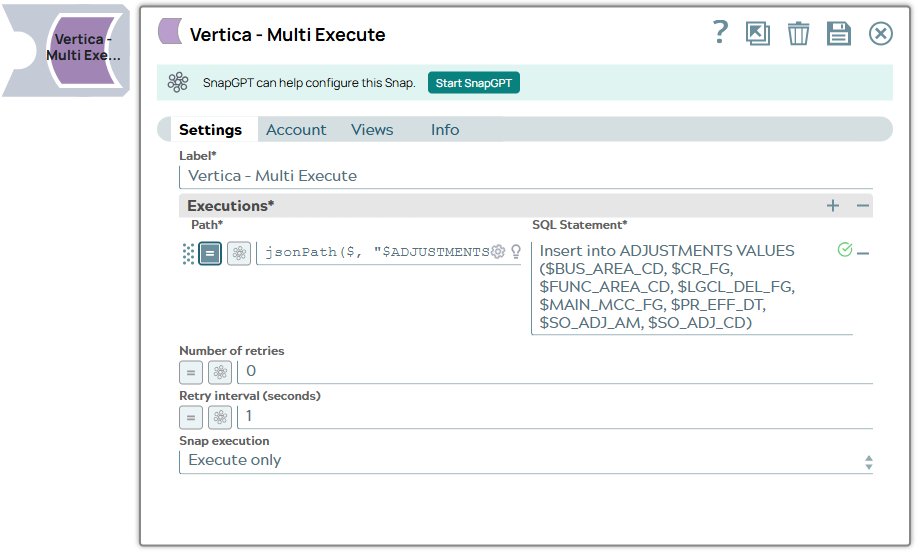
Task: Edit the Retry interval seconds value
Action: (x=555, y=417)
